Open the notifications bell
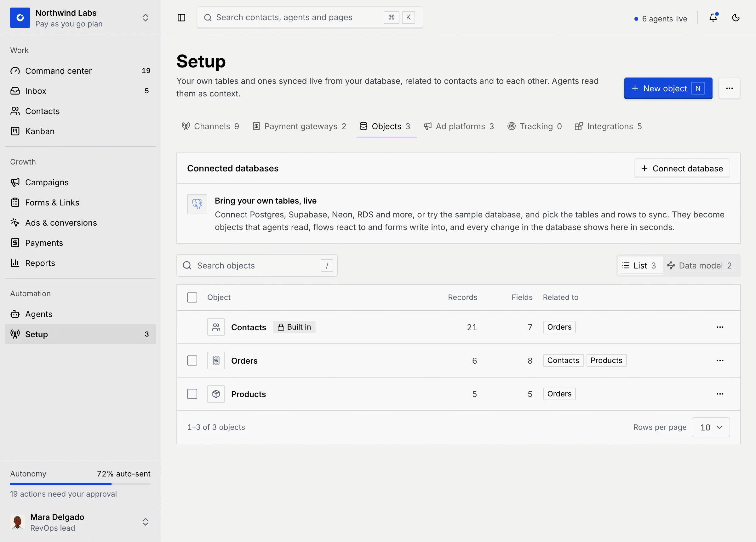This screenshot has height=542, width=756. pos(713,18)
